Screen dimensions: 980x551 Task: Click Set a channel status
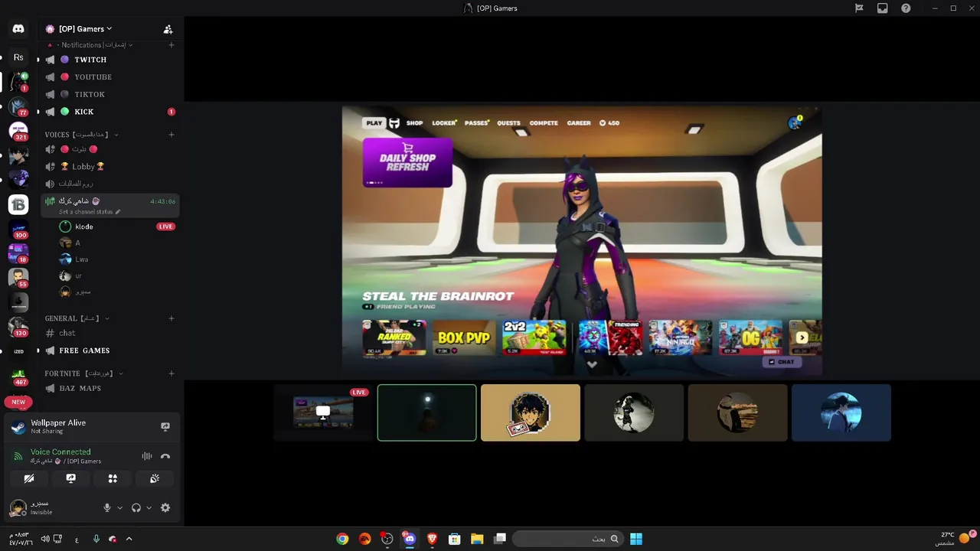click(86, 212)
